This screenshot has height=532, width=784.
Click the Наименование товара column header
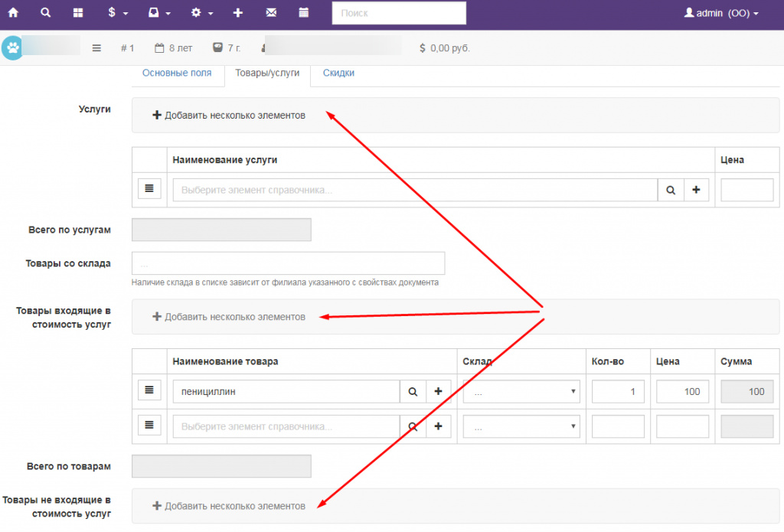(226, 361)
